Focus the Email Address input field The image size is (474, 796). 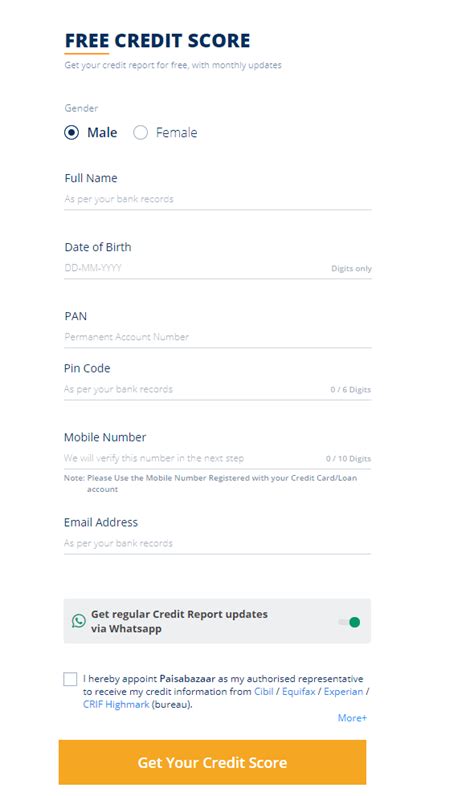pyautogui.click(x=218, y=544)
